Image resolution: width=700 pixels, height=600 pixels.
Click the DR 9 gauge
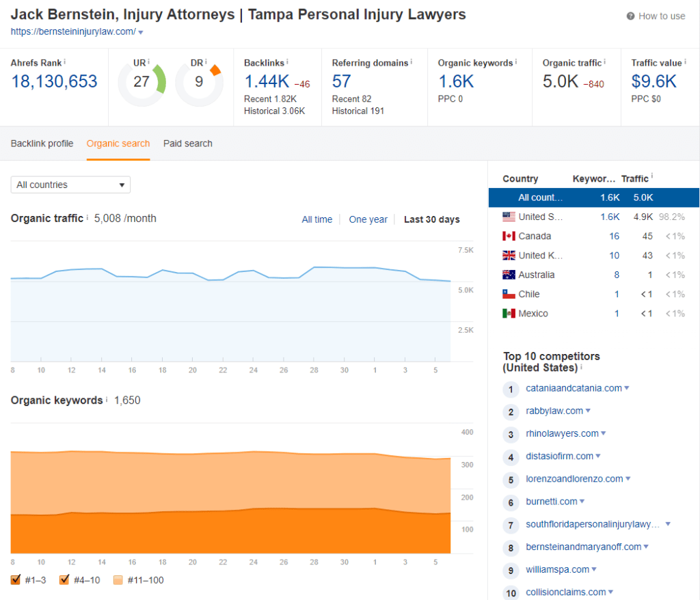pyautogui.click(x=199, y=82)
